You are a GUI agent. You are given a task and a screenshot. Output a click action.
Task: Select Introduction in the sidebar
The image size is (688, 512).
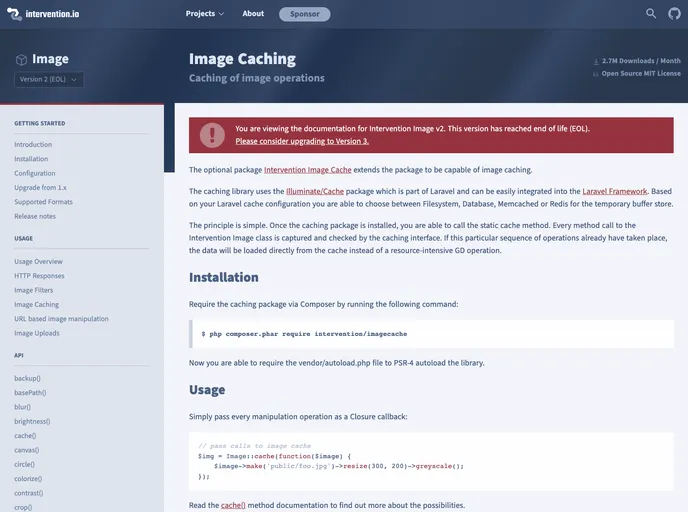(x=33, y=144)
